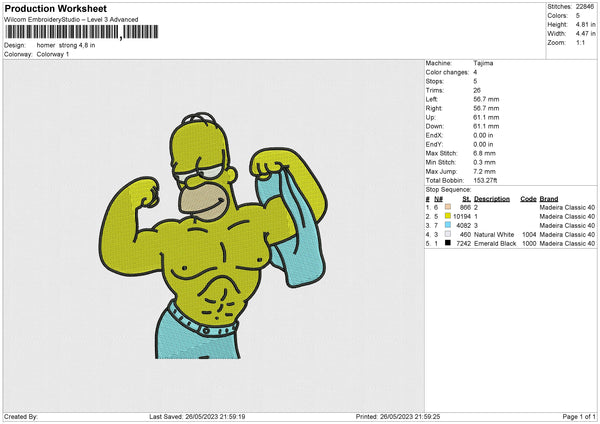Click the 'EndX:' label

tap(434, 135)
